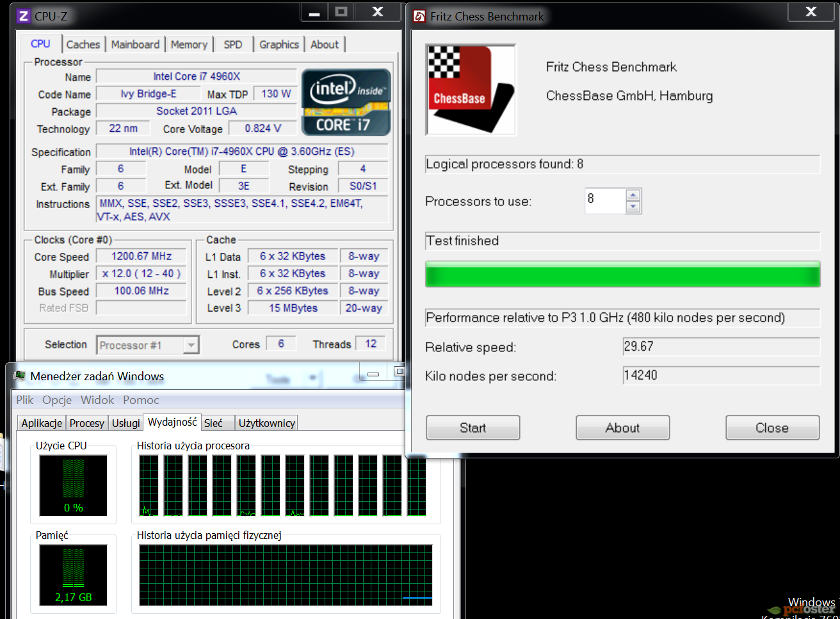Click the Intel Core i7 logo in CPU-Z

(x=346, y=102)
